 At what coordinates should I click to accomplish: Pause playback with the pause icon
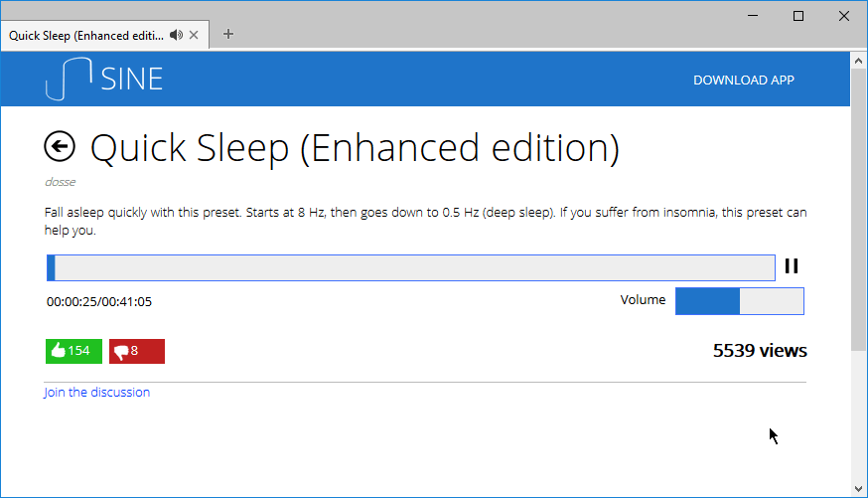click(792, 266)
